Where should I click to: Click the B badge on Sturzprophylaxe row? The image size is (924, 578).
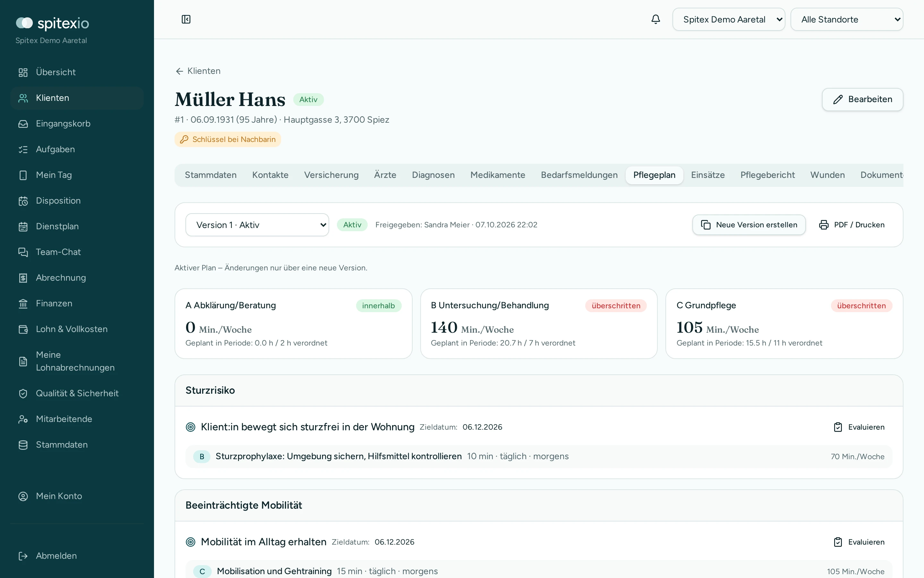point(201,456)
